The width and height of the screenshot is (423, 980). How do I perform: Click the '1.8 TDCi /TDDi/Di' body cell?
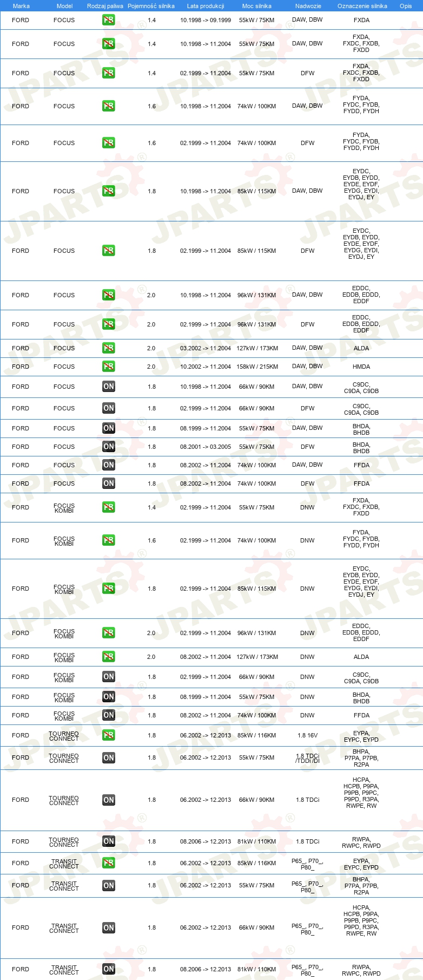click(x=308, y=758)
